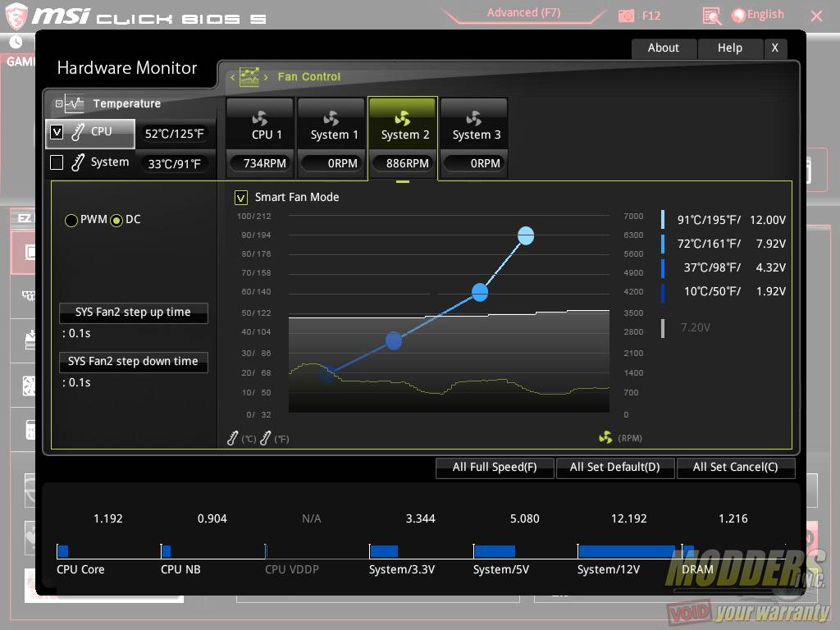The width and height of the screenshot is (840, 630).
Task: Switch to the CPU 1 fan tab
Action: pyautogui.click(x=260, y=138)
